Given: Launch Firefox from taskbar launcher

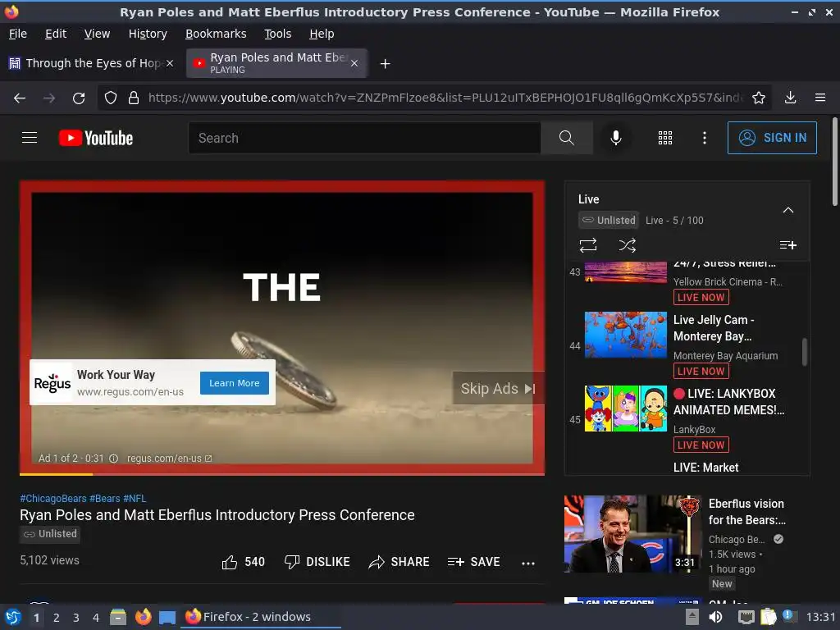Looking at the screenshot, I should pos(143,617).
